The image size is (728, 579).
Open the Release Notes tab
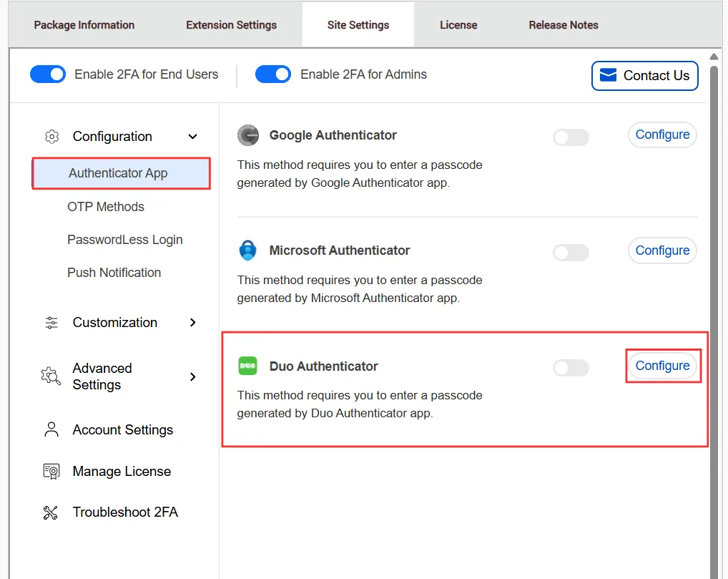coord(564,25)
